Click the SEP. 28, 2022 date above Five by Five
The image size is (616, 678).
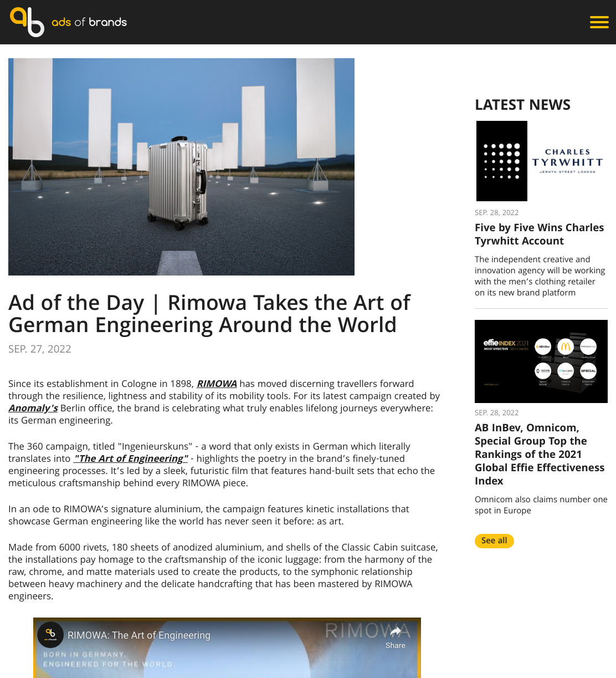(497, 212)
